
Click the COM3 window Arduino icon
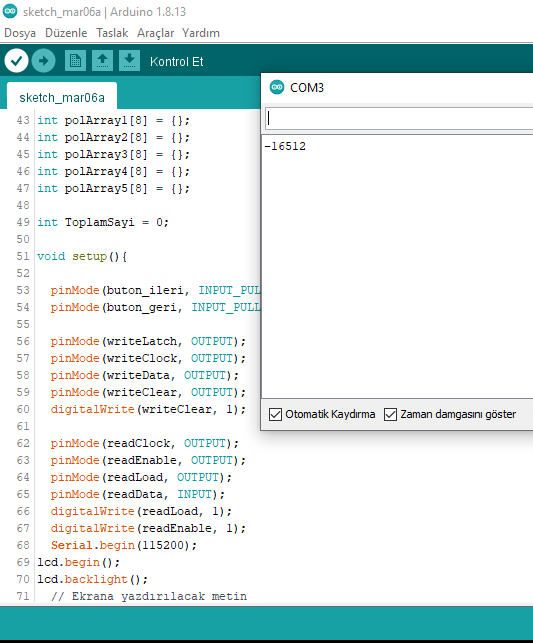pyautogui.click(x=277, y=87)
